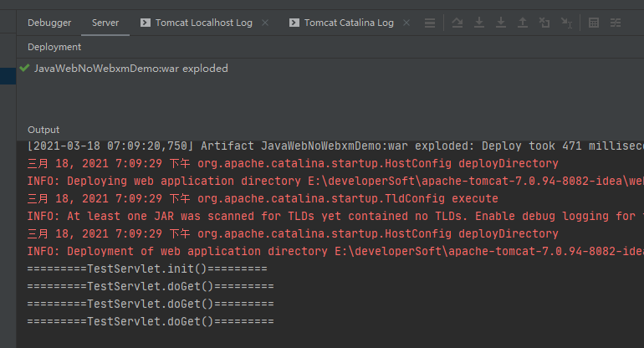
Task: Click the Step Out arrow icon
Action: pos(523,23)
